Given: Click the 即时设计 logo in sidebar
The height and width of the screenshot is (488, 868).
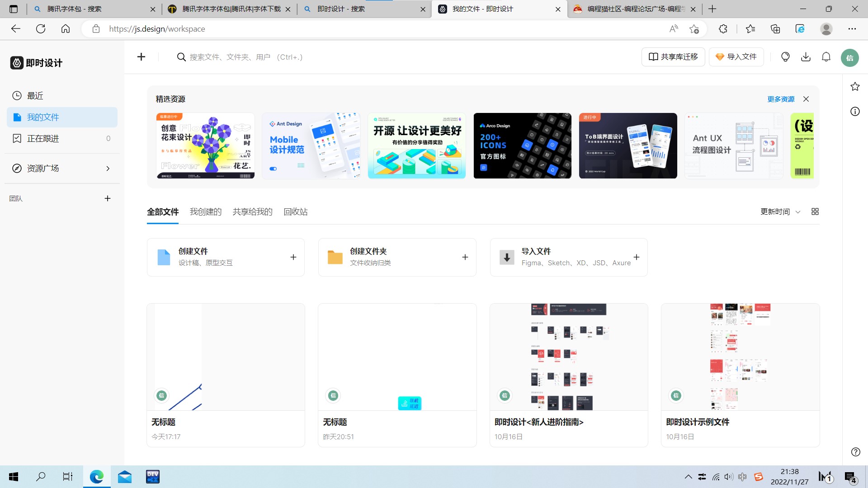Looking at the screenshot, I should [x=36, y=63].
